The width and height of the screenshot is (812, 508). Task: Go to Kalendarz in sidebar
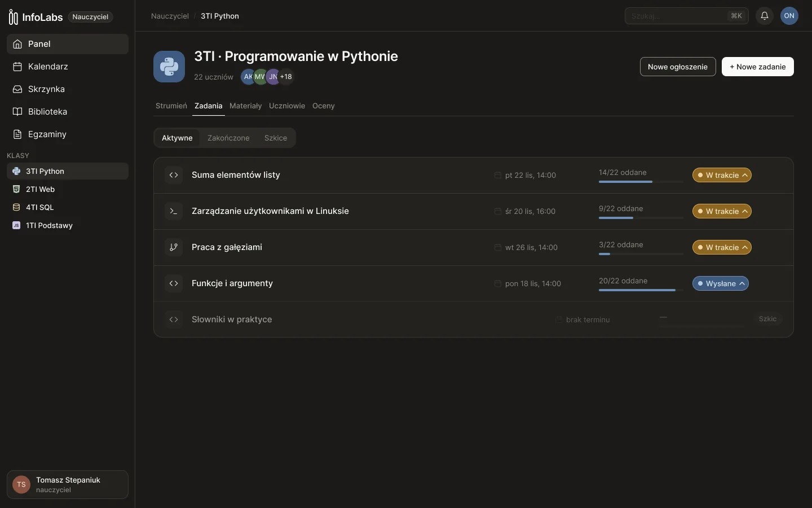(x=68, y=67)
